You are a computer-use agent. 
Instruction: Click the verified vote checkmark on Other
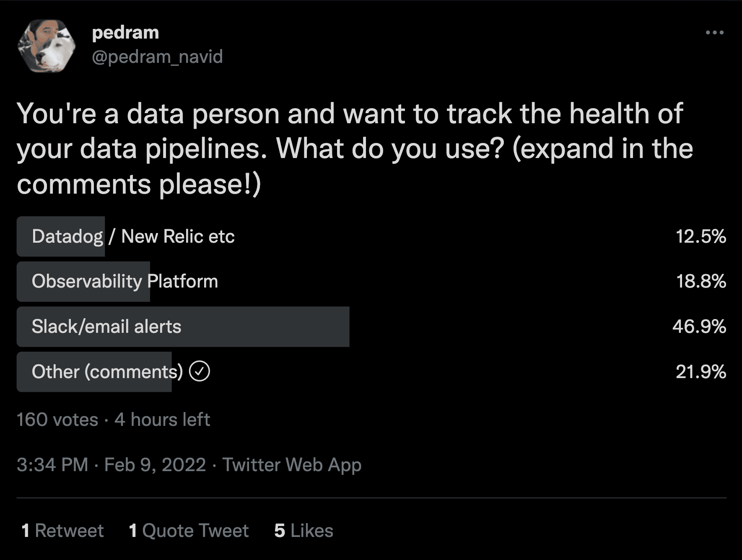pyautogui.click(x=201, y=371)
